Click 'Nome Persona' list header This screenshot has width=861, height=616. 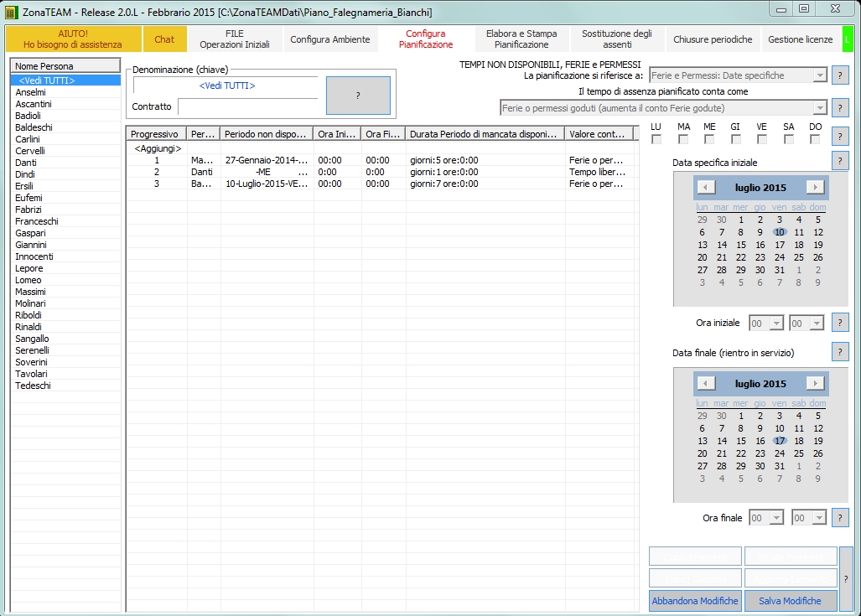[x=65, y=66]
